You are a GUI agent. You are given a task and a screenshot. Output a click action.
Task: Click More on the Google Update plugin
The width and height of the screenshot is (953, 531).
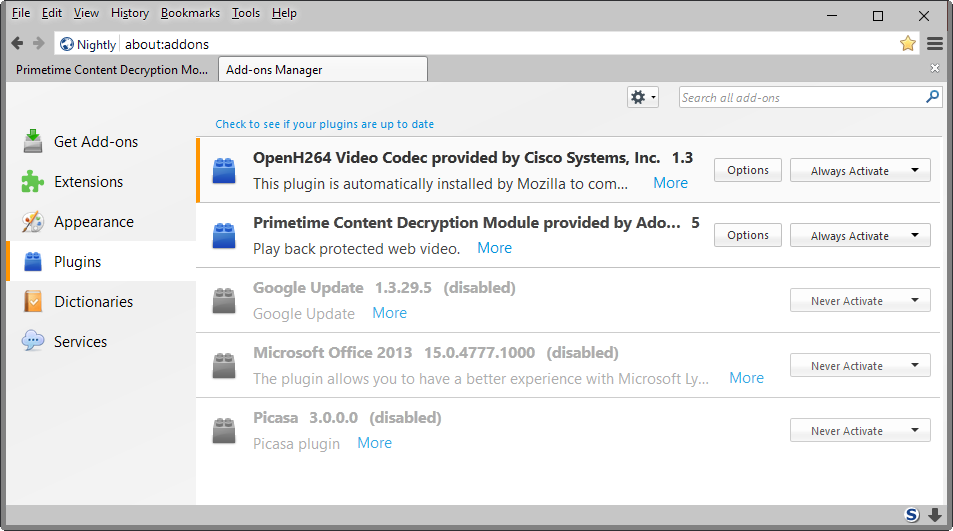(x=390, y=313)
